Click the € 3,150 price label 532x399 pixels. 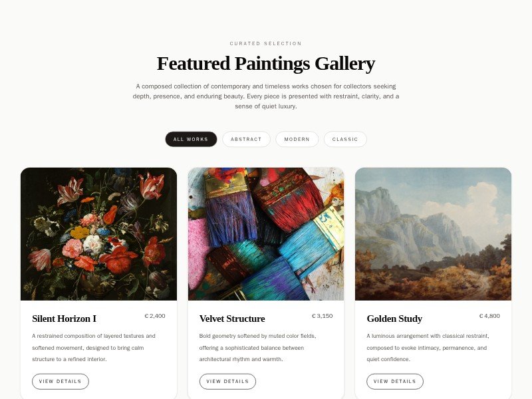coord(322,316)
